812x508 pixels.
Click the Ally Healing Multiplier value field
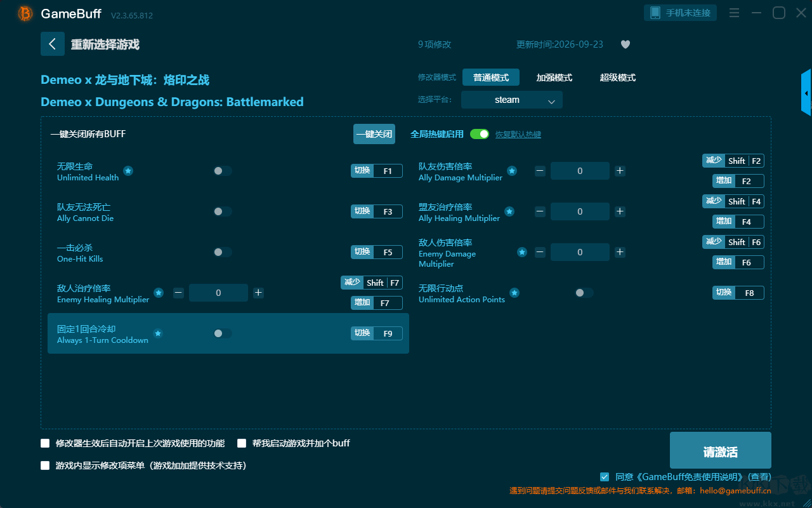(x=580, y=211)
